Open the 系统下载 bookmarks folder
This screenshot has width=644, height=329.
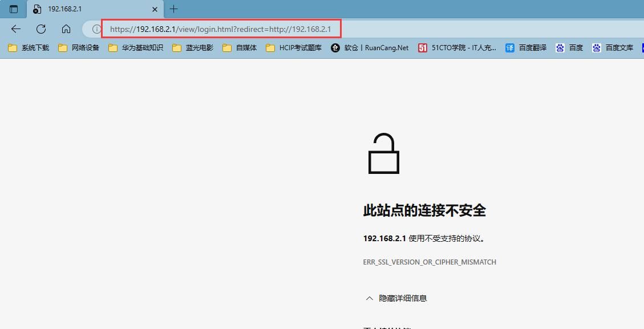(27, 48)
